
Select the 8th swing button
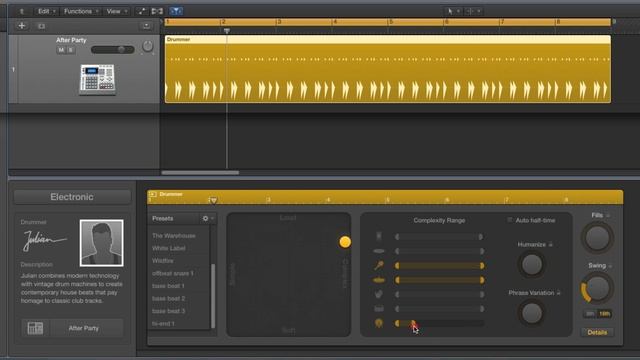click(590, 314)
